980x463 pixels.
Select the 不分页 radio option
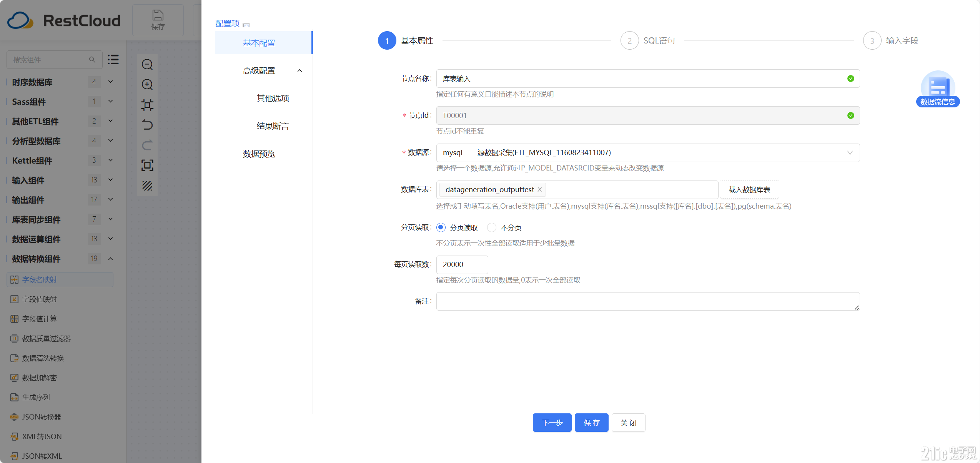pyautogui.click(x=492, y=227)
